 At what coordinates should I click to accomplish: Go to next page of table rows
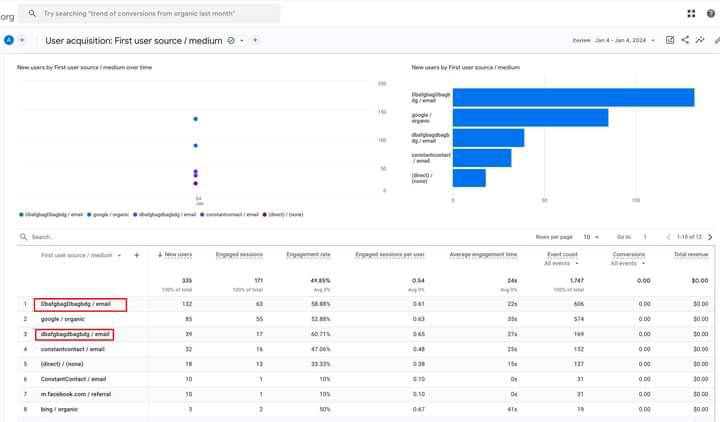click(710, 237)
